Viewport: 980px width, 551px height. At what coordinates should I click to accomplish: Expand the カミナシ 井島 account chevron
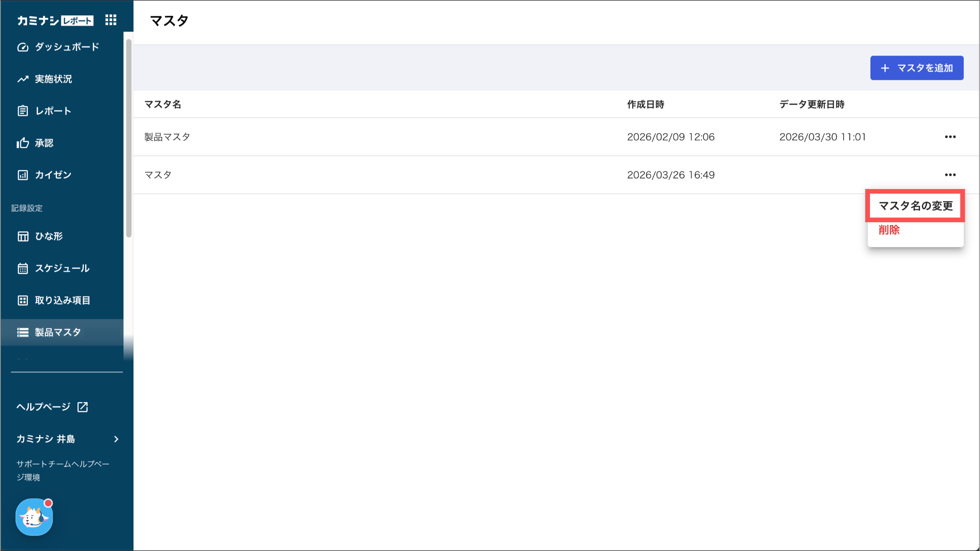pyautogui.click(x=116, y=439)
